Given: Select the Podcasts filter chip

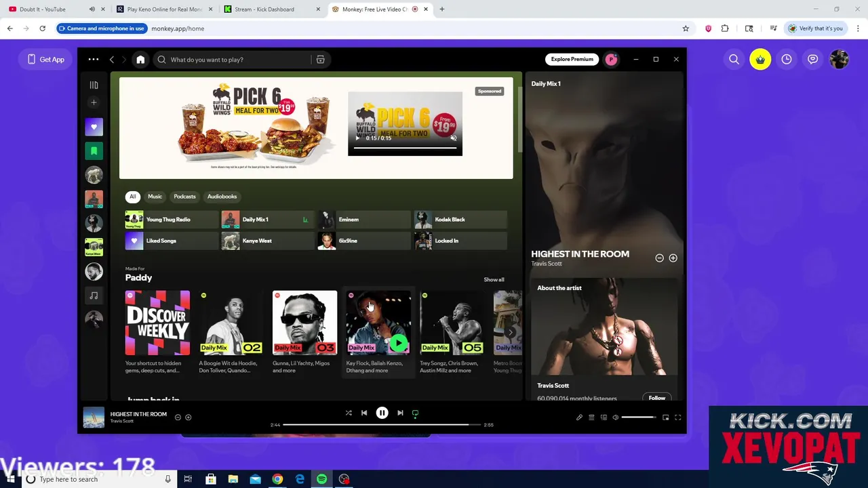Looking at the screenshot, I should point(184,197).
